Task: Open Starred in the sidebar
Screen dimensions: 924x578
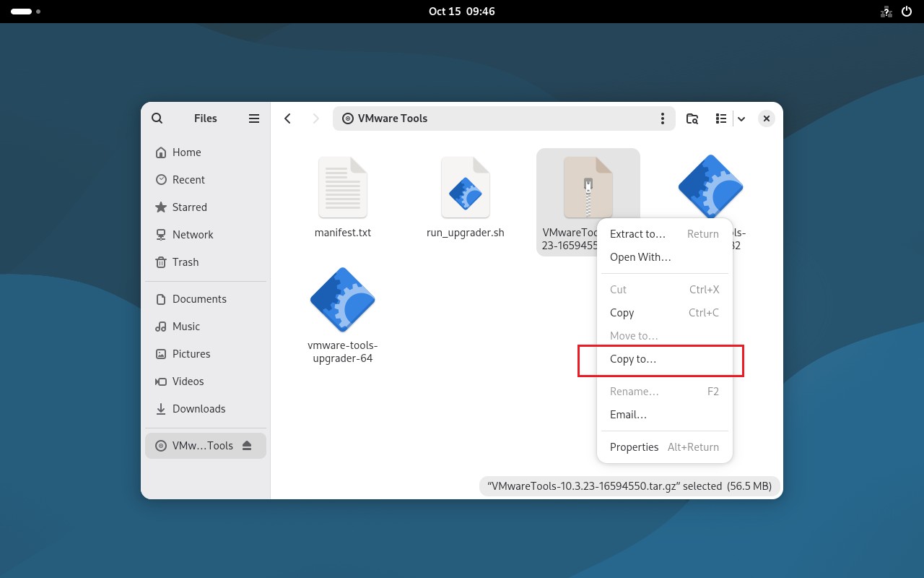Action: pyautogui.click(x=206, y=207)
